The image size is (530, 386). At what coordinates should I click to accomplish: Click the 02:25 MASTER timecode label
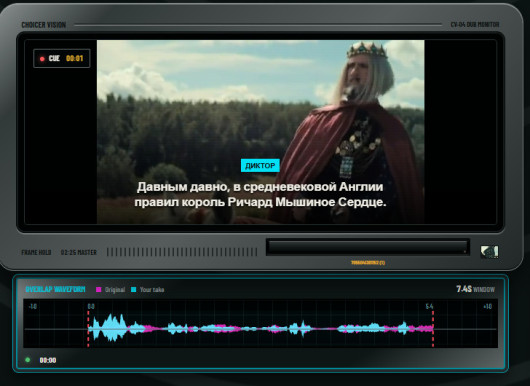tap(79, 252)
